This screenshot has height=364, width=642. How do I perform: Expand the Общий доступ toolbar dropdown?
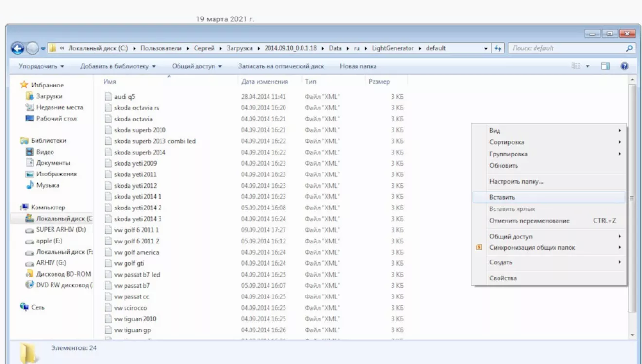pyautogui.click(x=196, y=66)
